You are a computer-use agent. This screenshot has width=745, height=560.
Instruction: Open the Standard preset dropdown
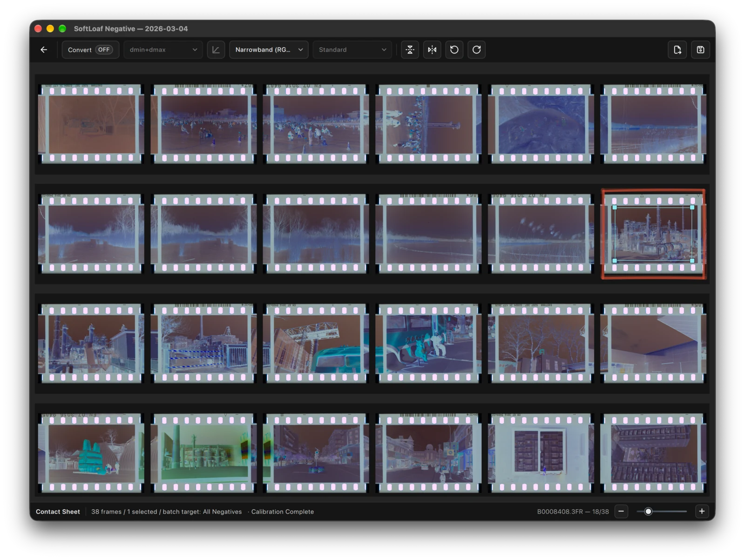tap(352, 50)
